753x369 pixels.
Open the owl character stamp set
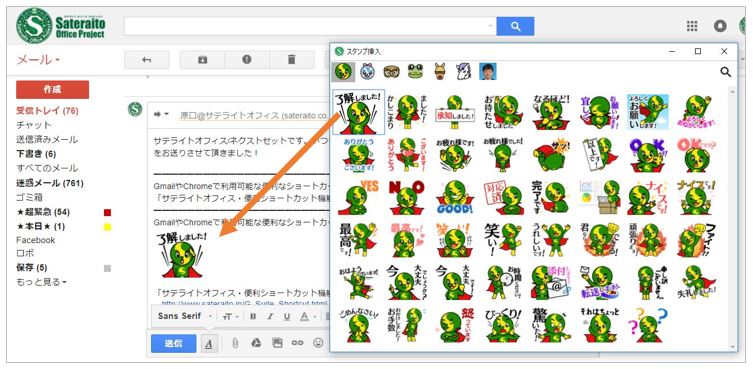[x=391, y=72]
